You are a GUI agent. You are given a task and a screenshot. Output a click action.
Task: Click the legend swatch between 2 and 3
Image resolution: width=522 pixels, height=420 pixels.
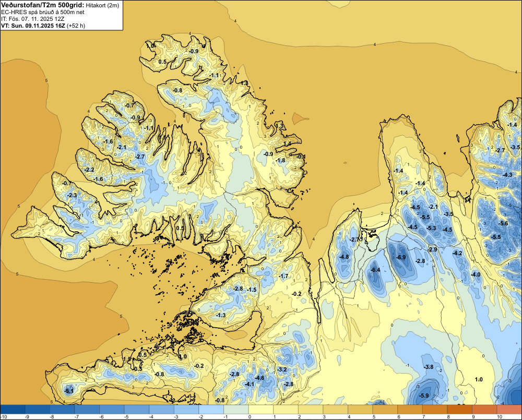coord(311,410)
